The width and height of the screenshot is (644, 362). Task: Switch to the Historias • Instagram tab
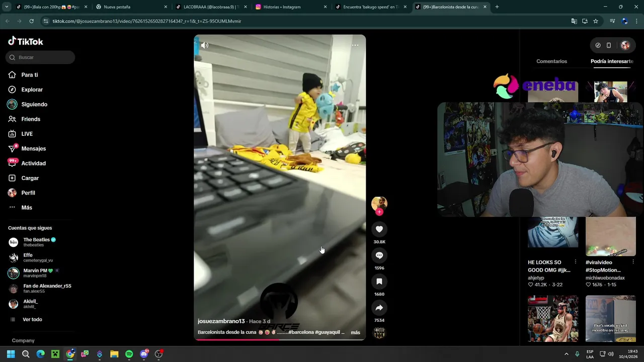[x=291, y=7]
